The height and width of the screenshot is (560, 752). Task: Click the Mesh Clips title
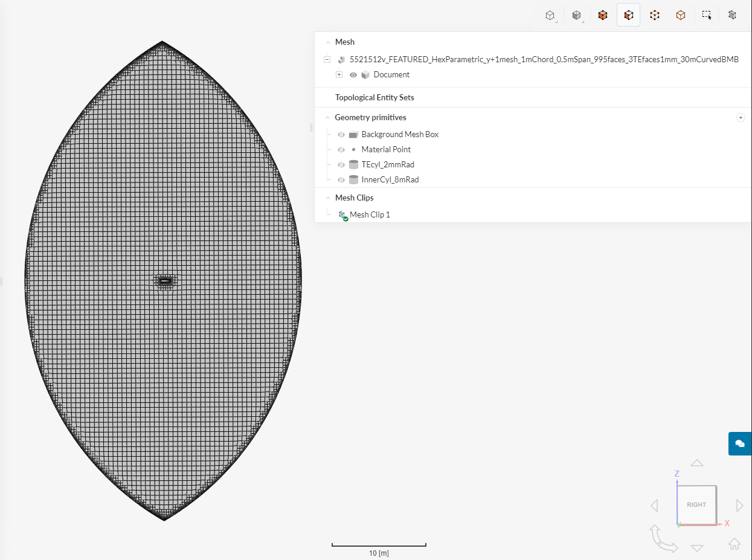pyautogui.click(x=355, y=198)
